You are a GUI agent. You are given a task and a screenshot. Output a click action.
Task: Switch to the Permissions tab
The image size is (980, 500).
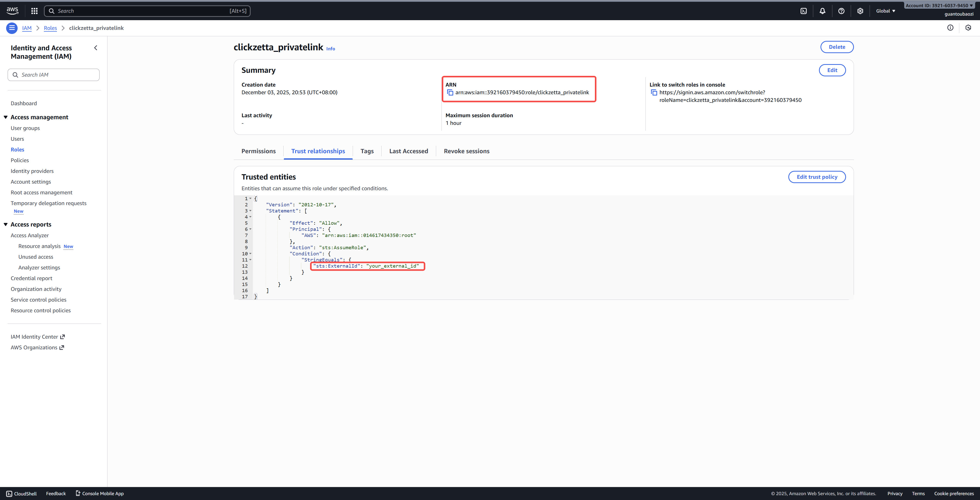coord(258,151)
